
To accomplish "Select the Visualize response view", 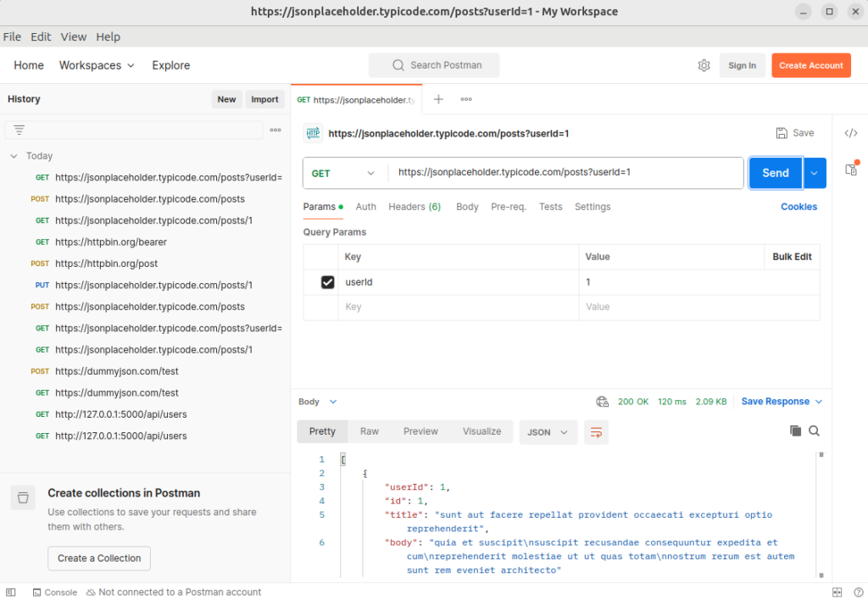I will click(x=481, y=431).
